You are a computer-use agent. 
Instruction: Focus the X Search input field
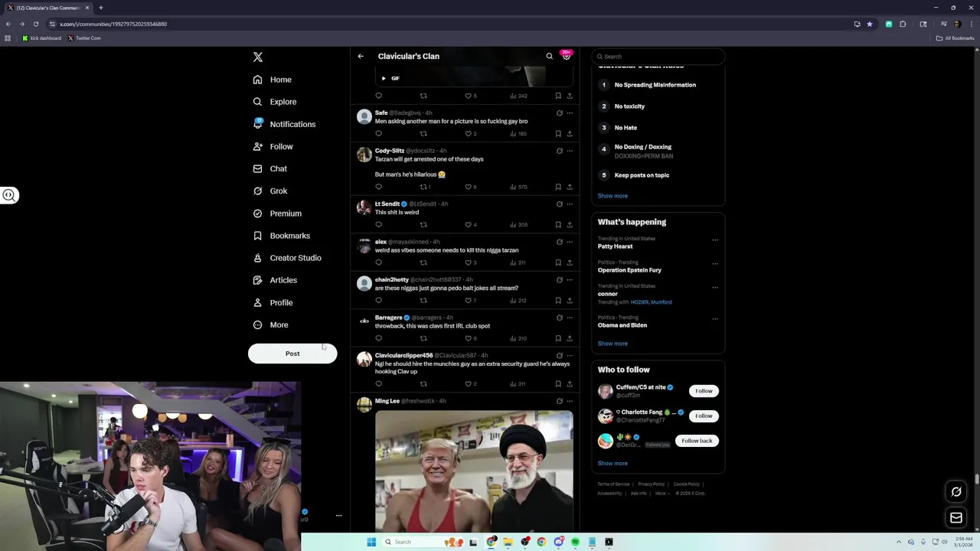point(658,57)
